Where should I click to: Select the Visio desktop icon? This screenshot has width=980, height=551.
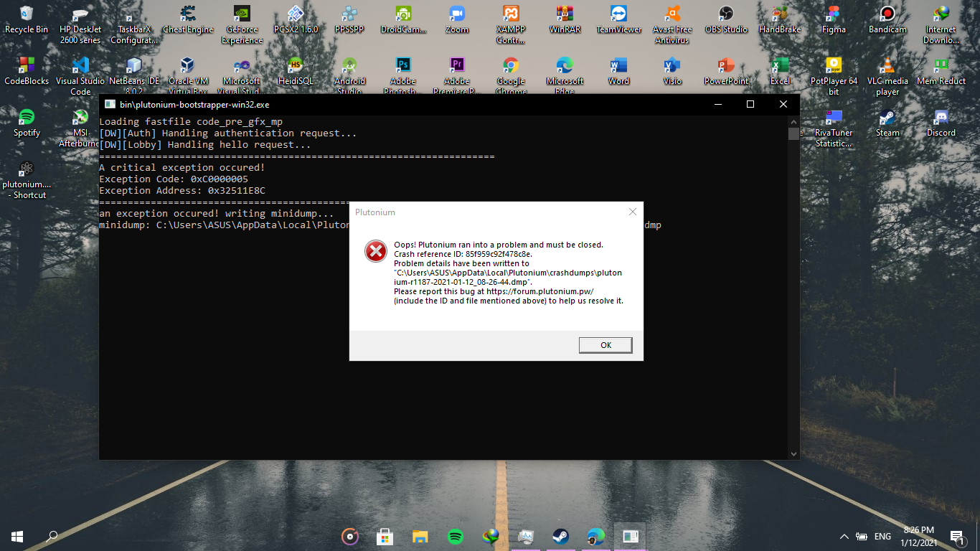click(672, 72)
